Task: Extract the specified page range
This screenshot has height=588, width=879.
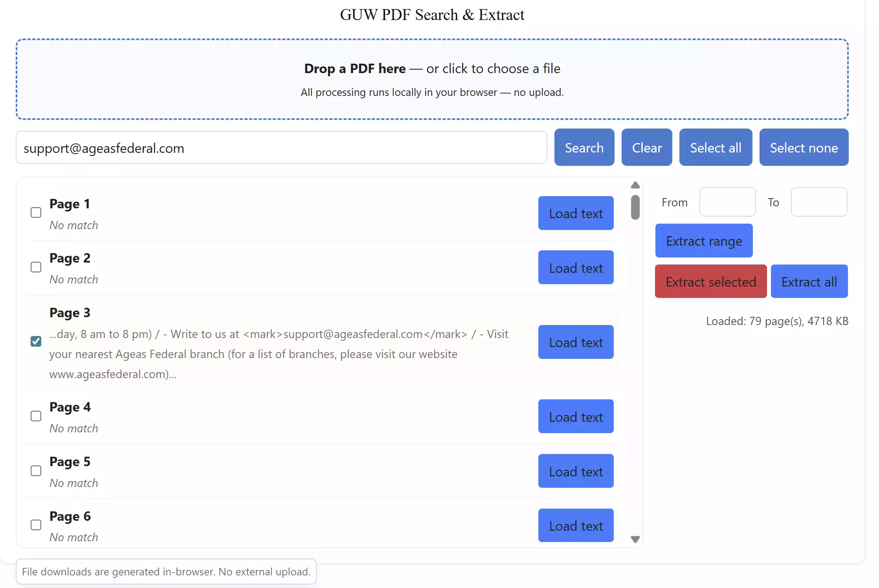Action: [x=703, y=241]
